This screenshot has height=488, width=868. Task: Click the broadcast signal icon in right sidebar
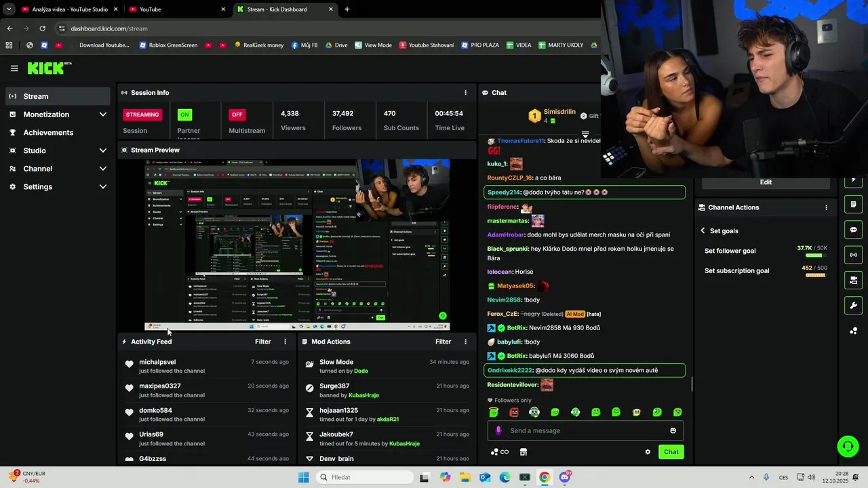pos(853,255)
